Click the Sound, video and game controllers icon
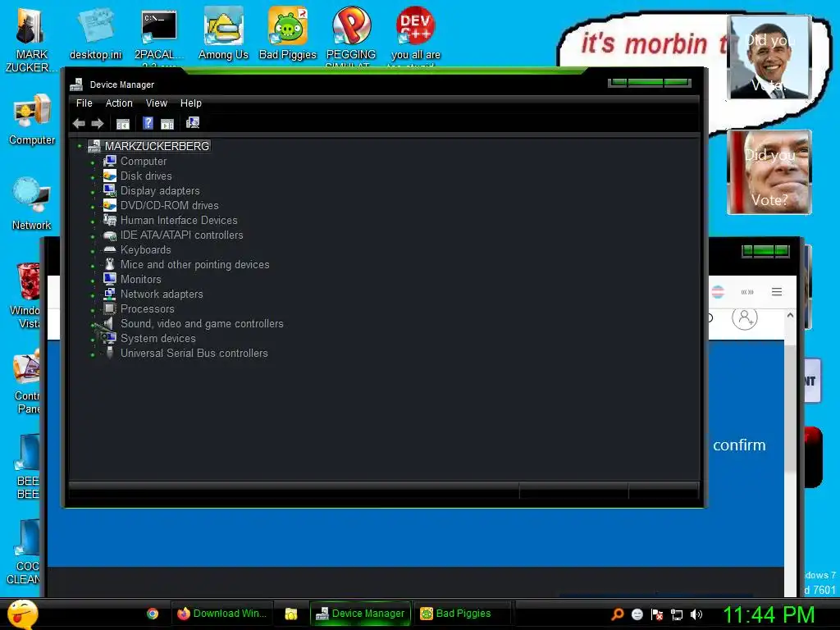 click(109, 323)
